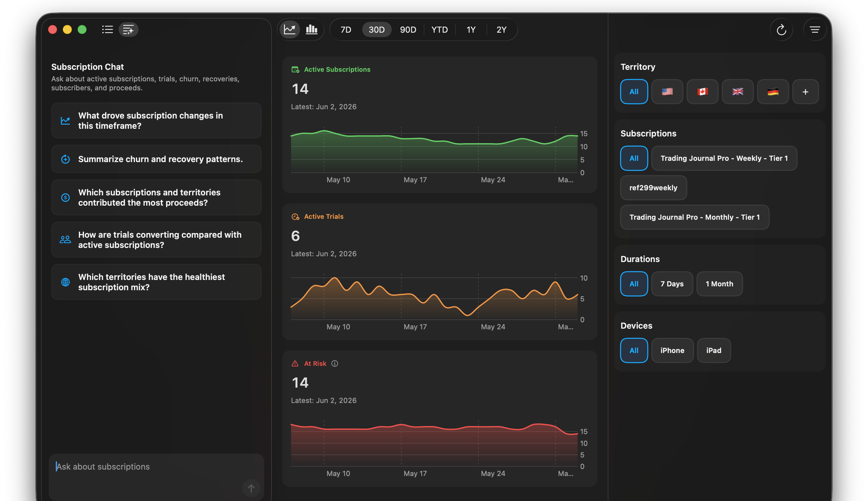The width and height of the screenshot is (868, 501).
Task: Filter by Canada flag
Action: [x=702, y=92]
